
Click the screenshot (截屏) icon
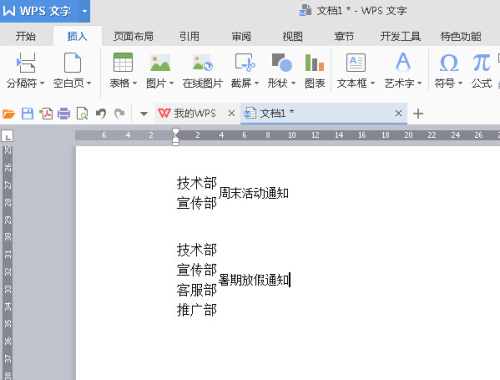click(245, 62)
